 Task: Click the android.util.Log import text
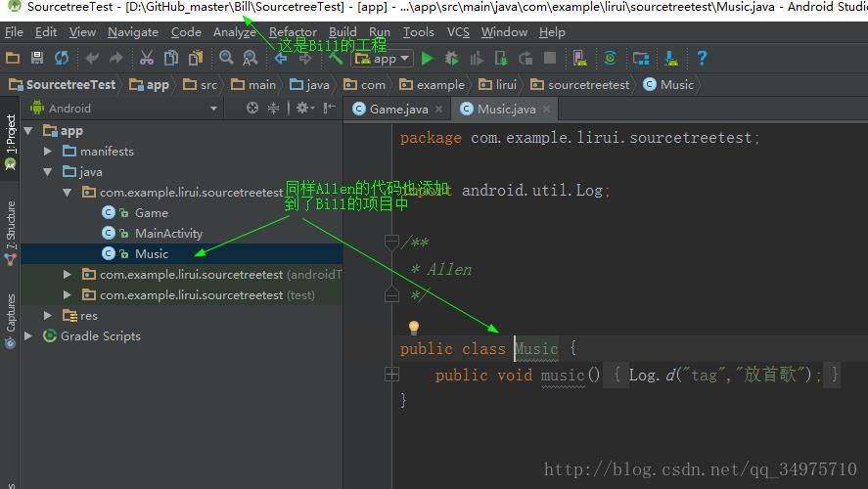532,191
